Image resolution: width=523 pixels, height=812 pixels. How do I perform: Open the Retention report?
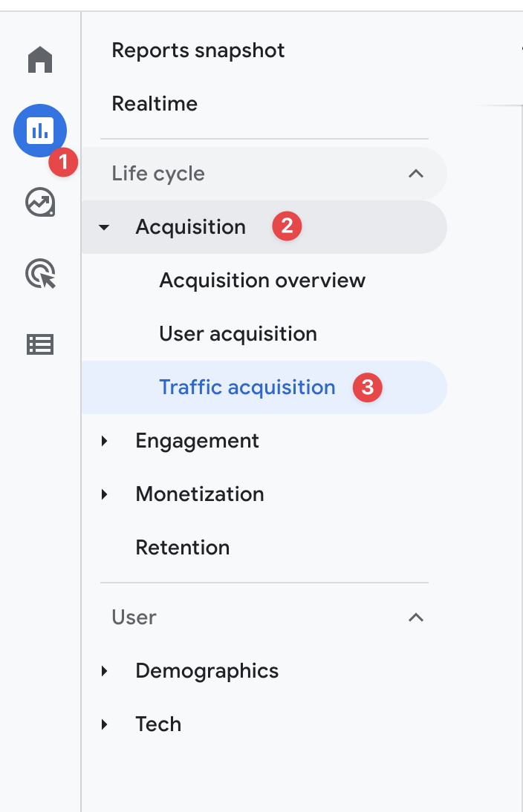click(183, 548)
